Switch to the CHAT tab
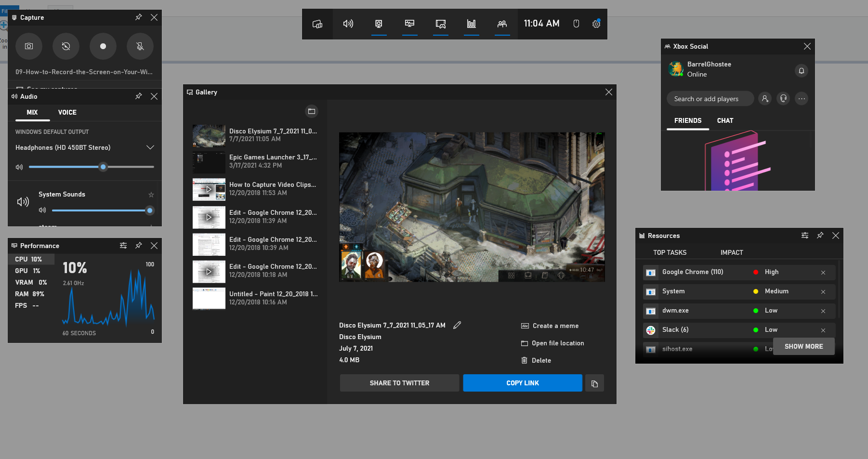 coord(725,120)
